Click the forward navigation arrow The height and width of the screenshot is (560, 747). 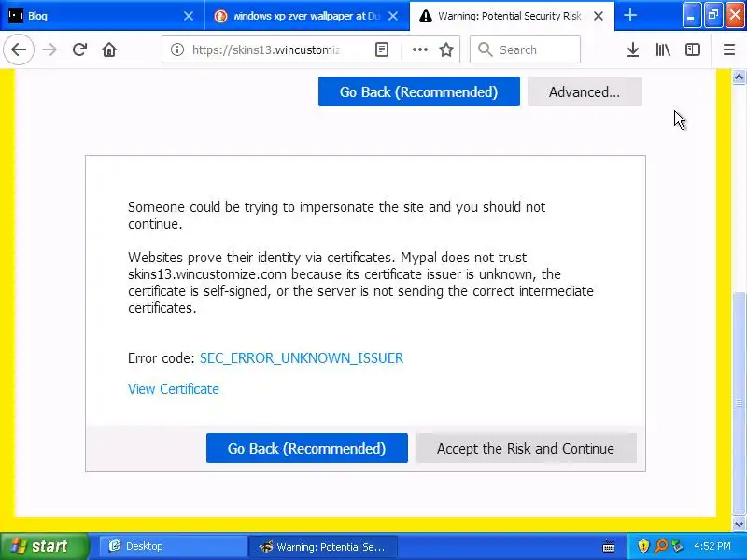[49, 49]
